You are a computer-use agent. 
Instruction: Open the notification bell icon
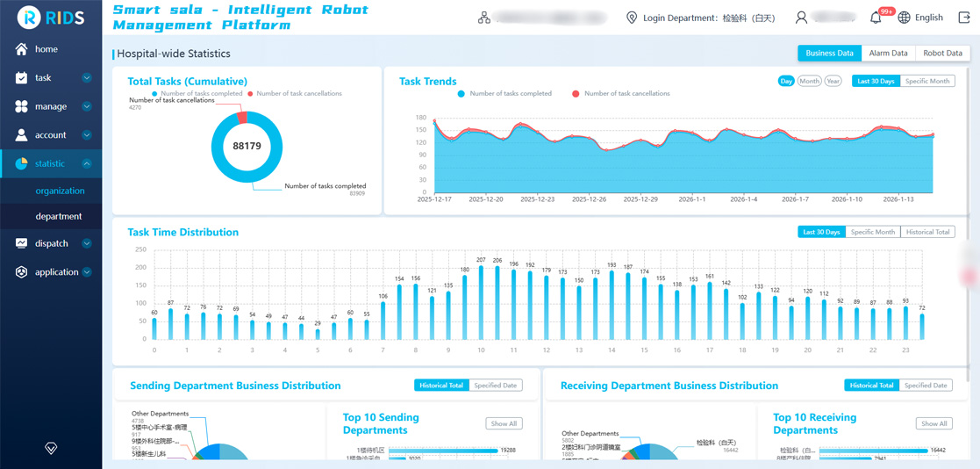click(x=876, y=18)
